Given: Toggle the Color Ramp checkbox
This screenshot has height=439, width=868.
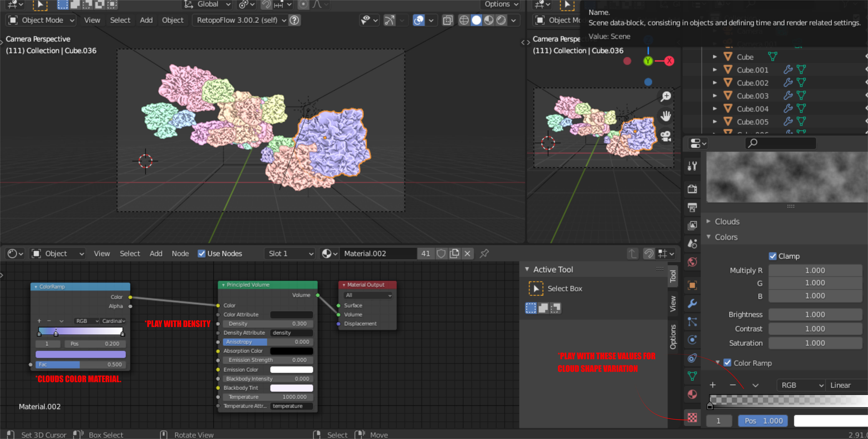Looking at the screenshot, I should click(x=727, y=363).
